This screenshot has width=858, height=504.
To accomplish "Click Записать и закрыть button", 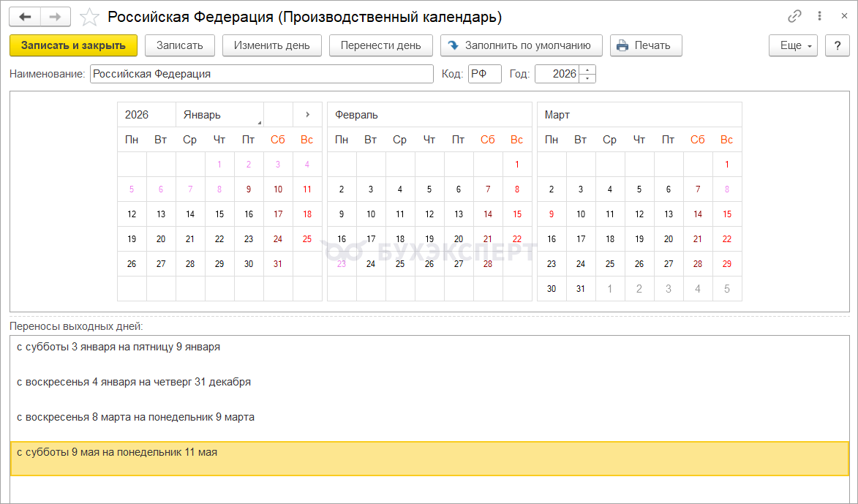I will 73,45.
